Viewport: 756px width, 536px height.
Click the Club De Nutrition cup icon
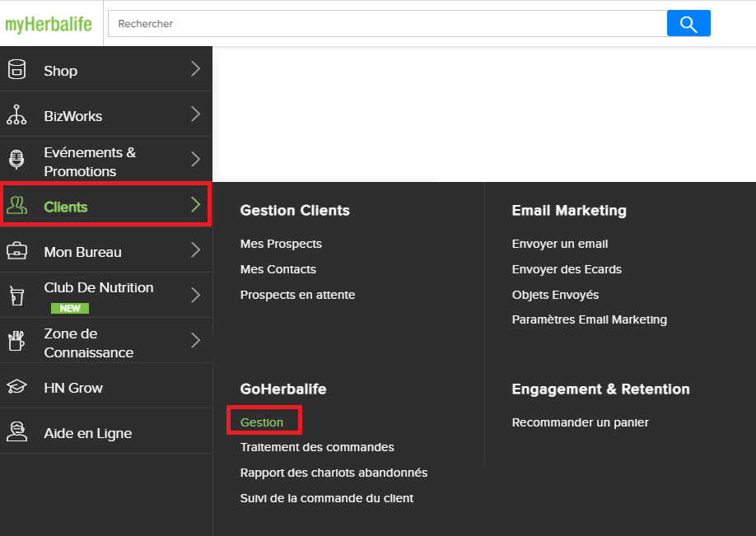[16, 296]
